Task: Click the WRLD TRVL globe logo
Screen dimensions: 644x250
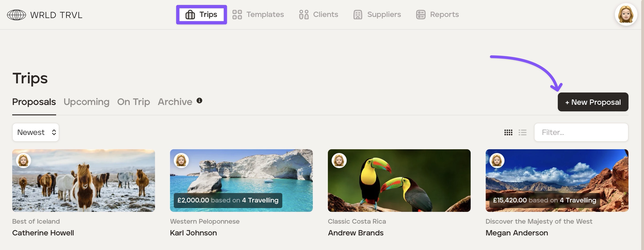Action: tap(16, 15)
